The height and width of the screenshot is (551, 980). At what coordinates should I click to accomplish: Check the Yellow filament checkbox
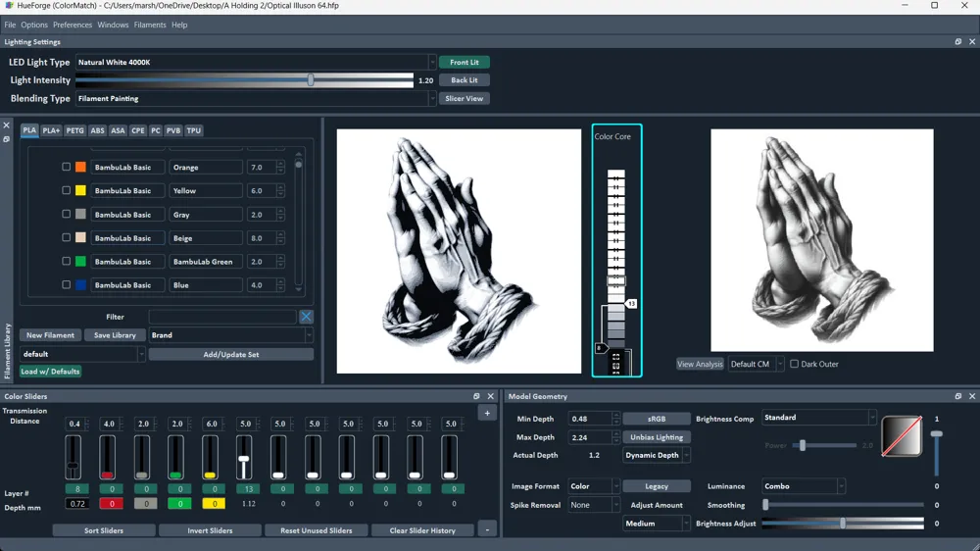coord(66,191)
